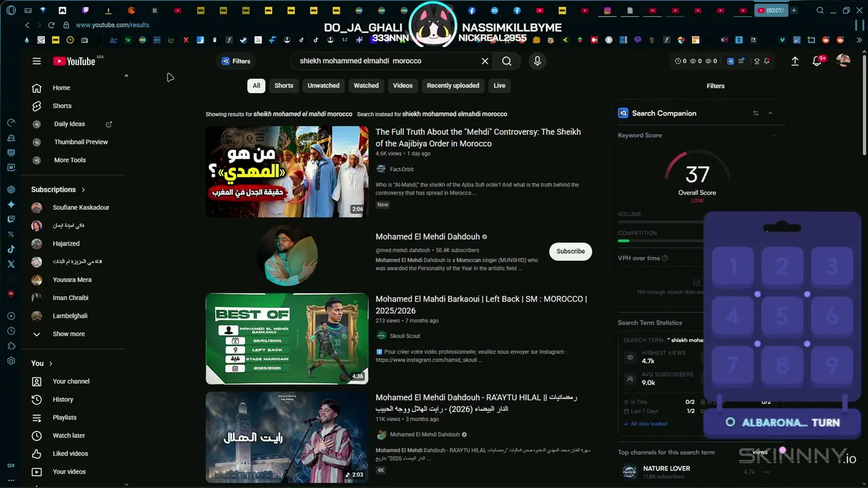Open the Barkaoui Left Back video title

pos(481,304)
